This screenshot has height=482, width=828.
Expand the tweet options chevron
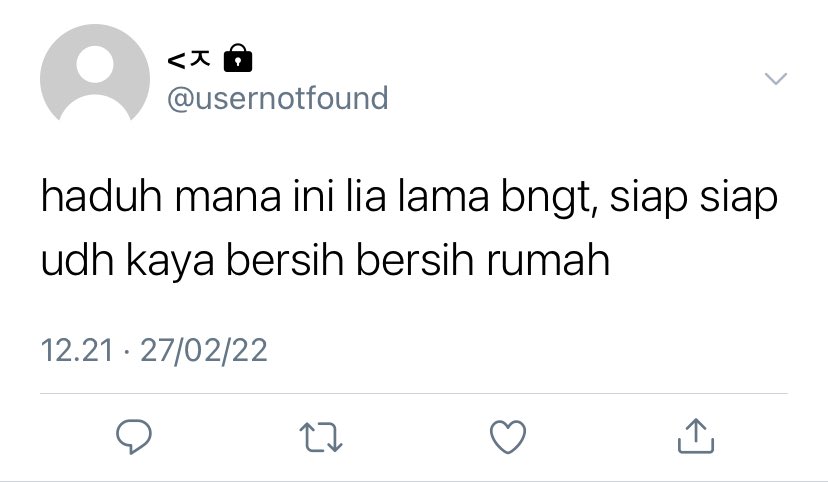[776, 79]
